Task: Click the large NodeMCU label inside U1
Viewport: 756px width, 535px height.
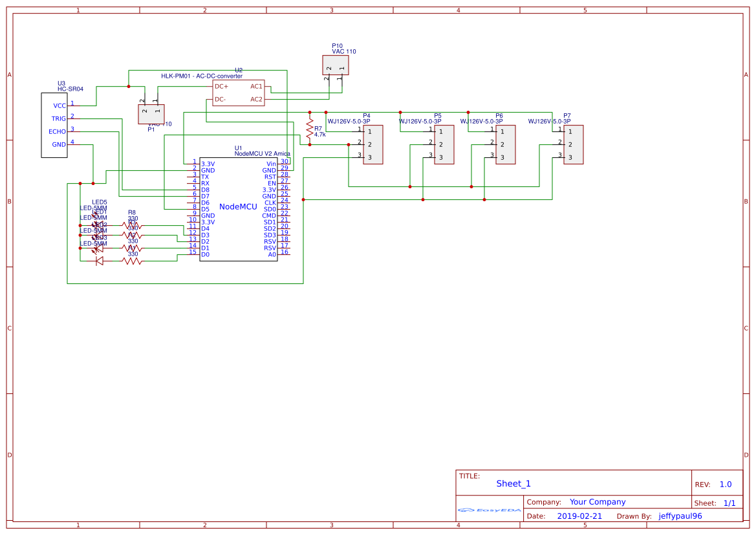Action: point(238,207)
